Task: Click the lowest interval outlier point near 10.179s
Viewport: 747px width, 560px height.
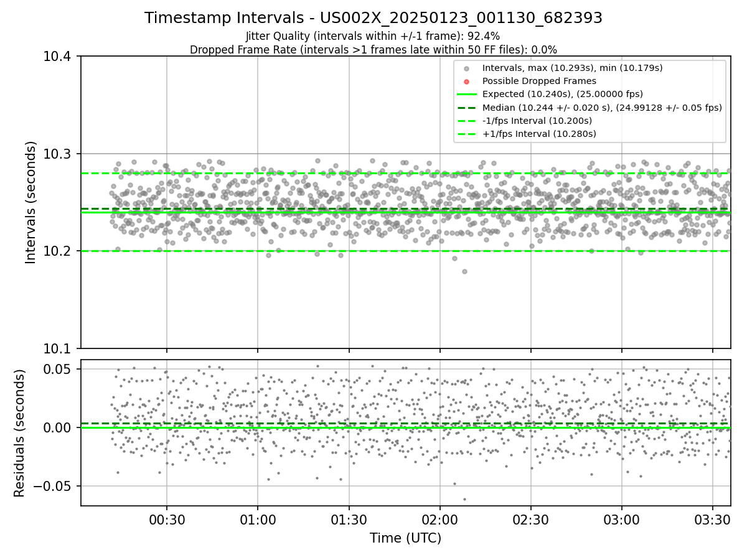Action: [x=464, y=271]
